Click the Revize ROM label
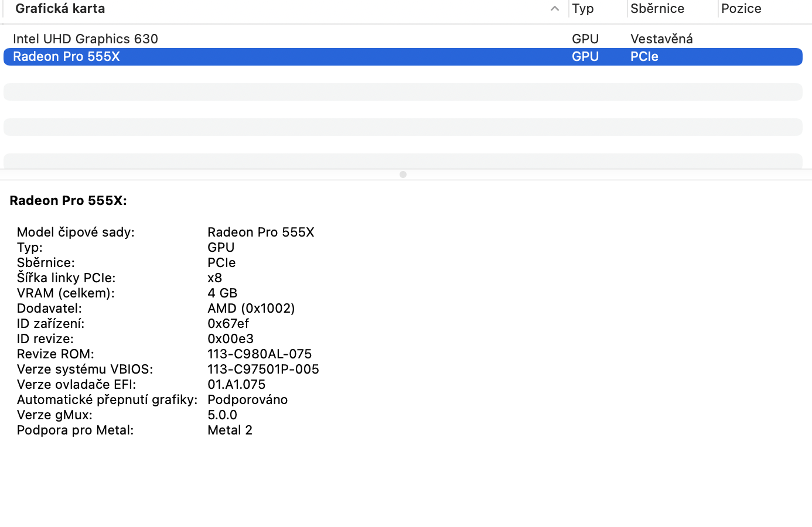The image size is (812, 527). click(55, 354)
